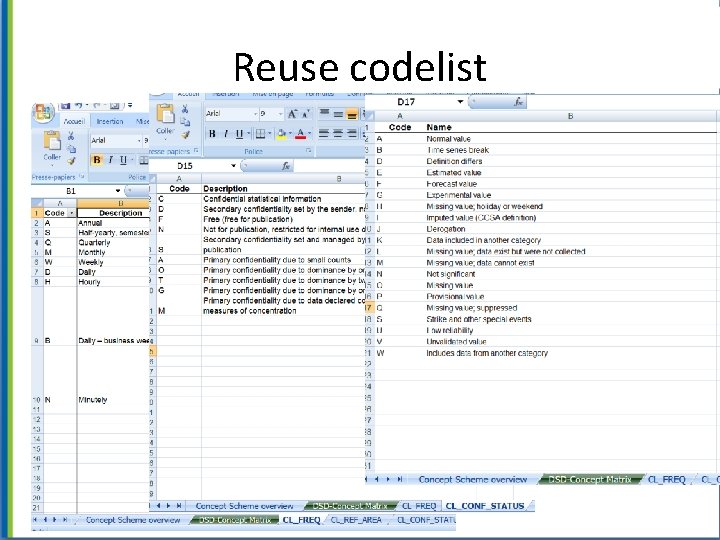Select the CL_FREQ sheet tab in the right window
The width and height of the screenshot is (720, 540).
point(667,479)
